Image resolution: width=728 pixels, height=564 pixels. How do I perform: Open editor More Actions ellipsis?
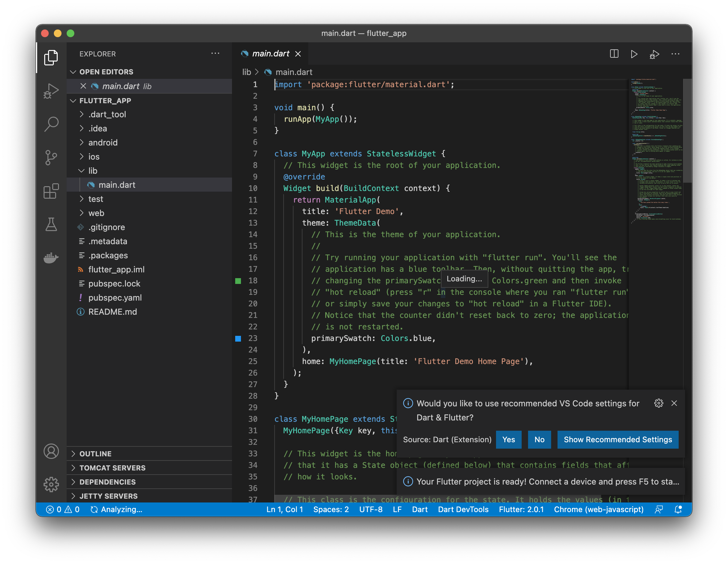coord(675,54)
